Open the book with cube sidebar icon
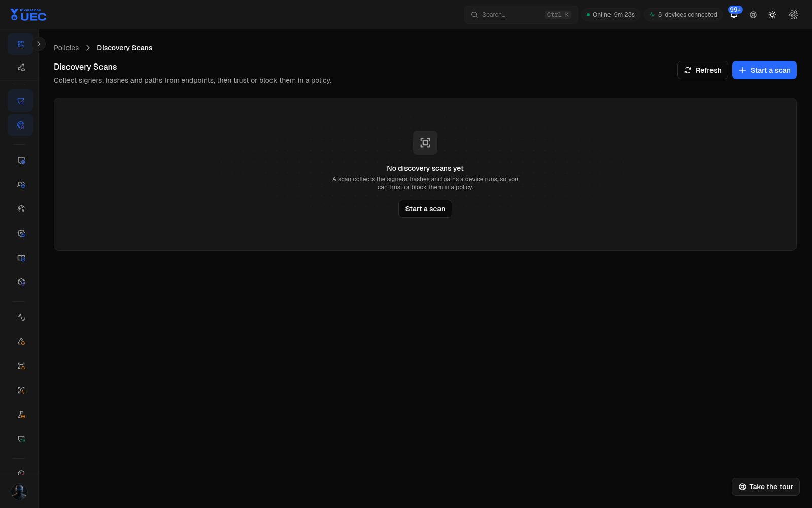The height and width of the screenshot is (508, 812). 21,258
